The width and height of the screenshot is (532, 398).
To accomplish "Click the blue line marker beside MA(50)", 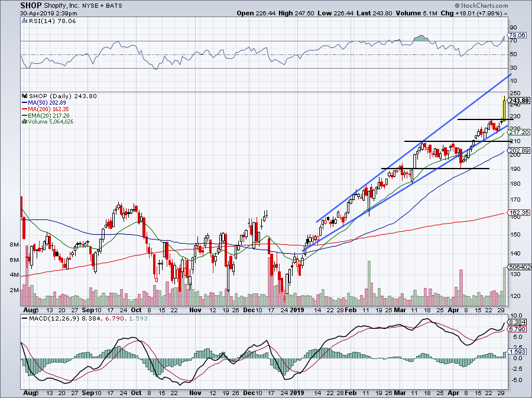I will (24, 102).
